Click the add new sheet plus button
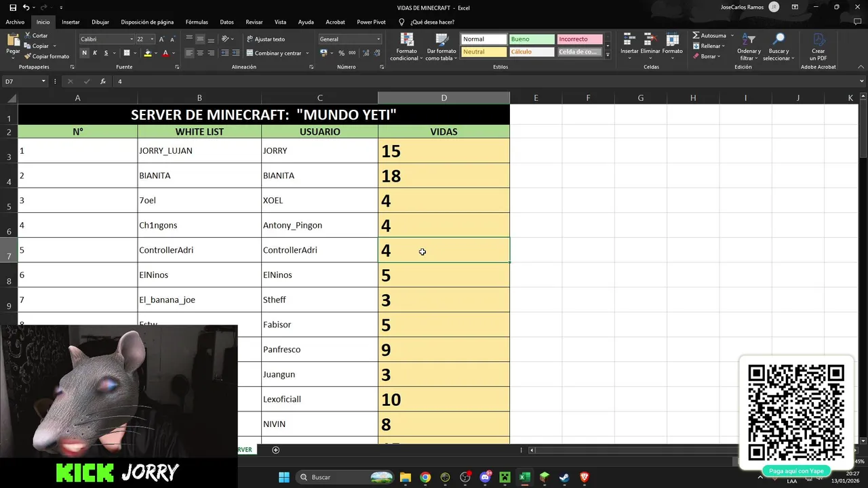Screen dimensions: 868x488 click(275, 449)
